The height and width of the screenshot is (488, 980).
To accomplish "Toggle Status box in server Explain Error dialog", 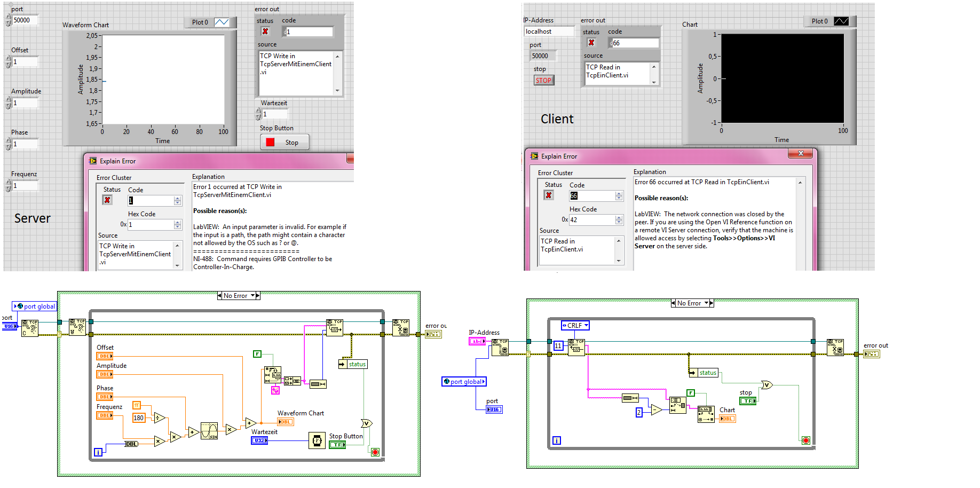I will tap(107, 200).
